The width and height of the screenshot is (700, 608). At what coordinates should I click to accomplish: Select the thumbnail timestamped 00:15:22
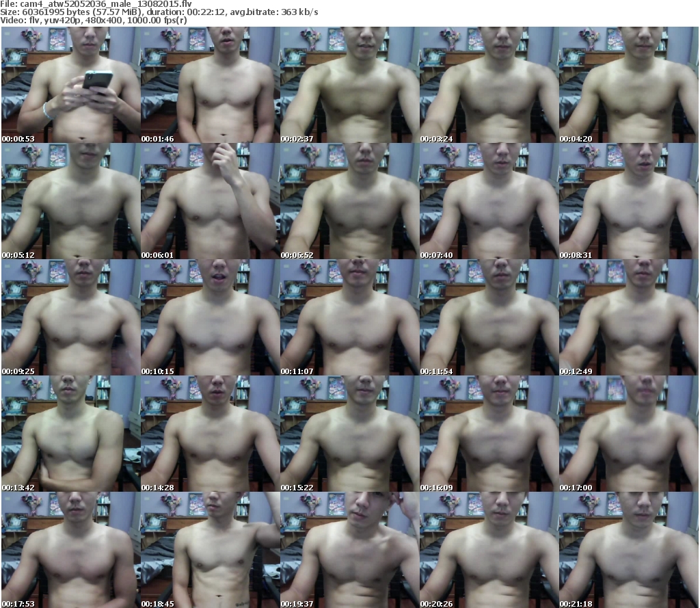[349, 434]
